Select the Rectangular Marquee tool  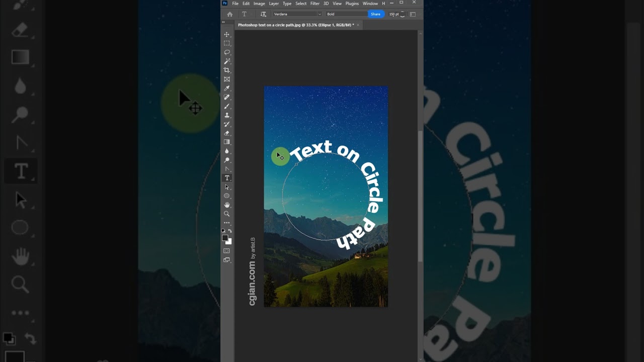227,43
